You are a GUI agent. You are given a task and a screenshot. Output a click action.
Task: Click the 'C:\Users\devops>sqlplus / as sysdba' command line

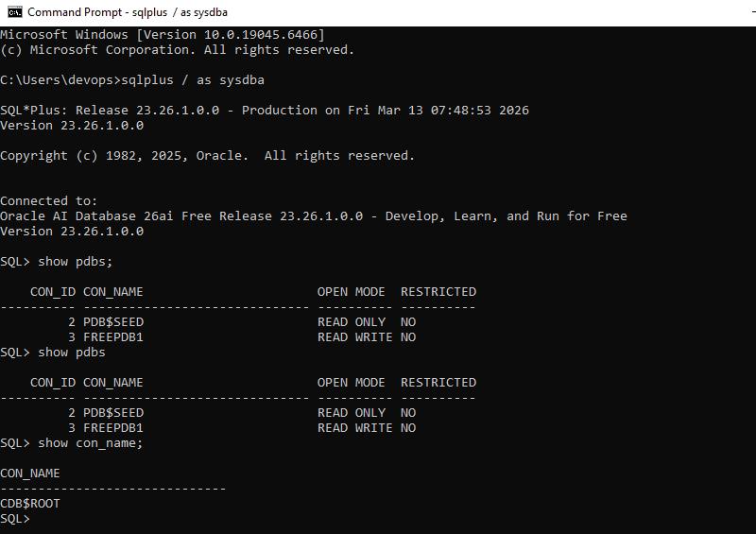[132, 80]
